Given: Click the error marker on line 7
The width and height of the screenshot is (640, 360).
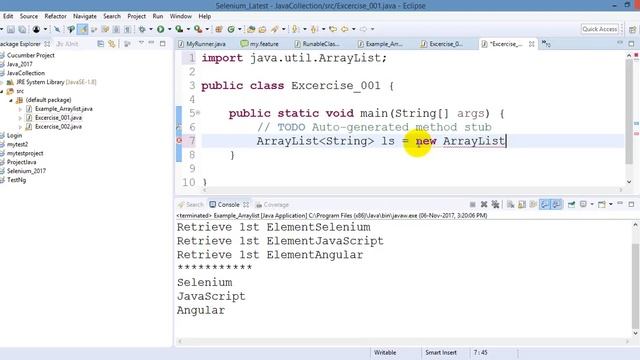Looking at the screenshot, I should point(179,140).
